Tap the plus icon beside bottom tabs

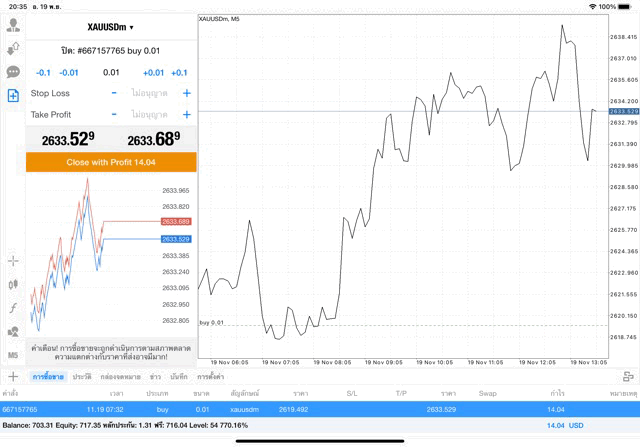click(x=13, y=376)
